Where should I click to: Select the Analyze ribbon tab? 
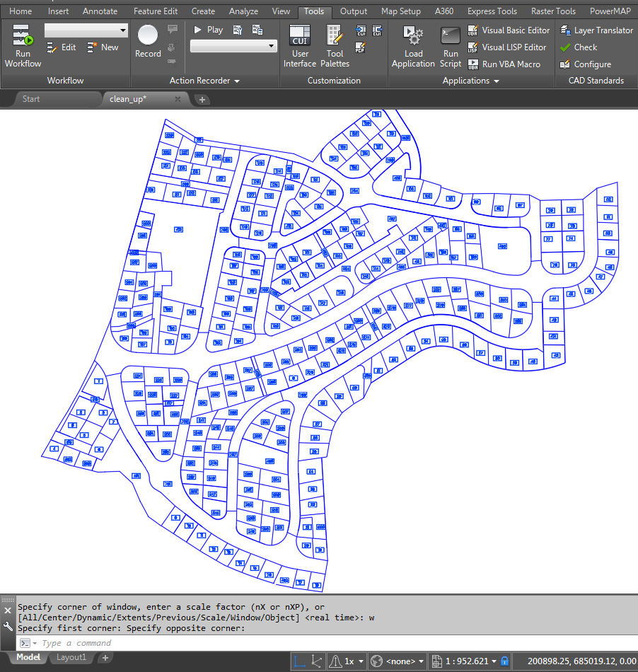pos(243,11)
